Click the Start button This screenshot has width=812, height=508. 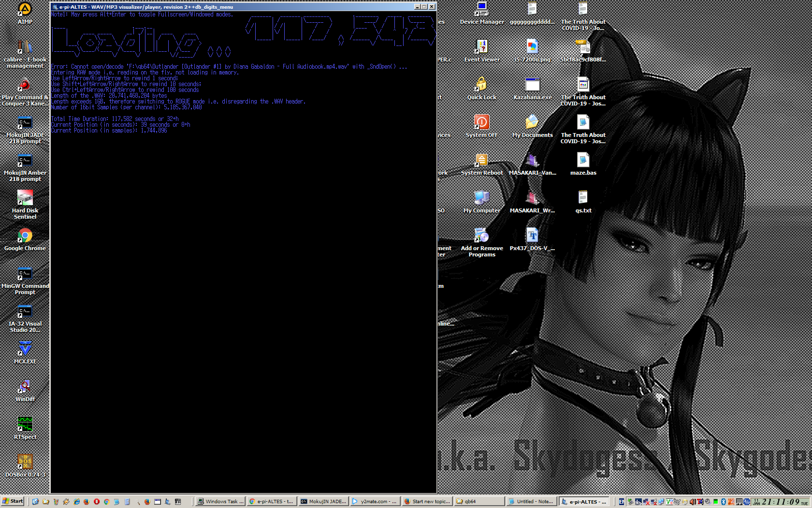13,501
